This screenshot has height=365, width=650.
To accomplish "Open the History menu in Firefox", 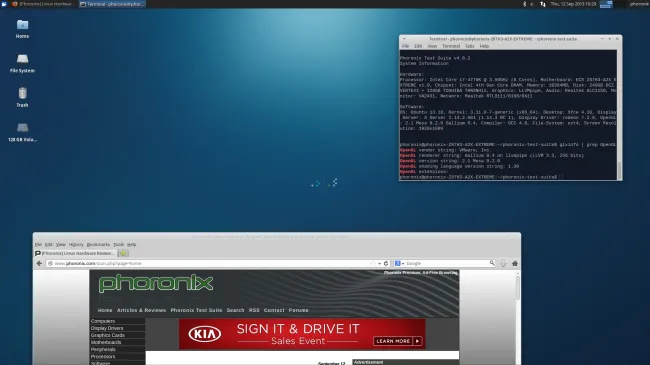I will (x=76, y=245).
